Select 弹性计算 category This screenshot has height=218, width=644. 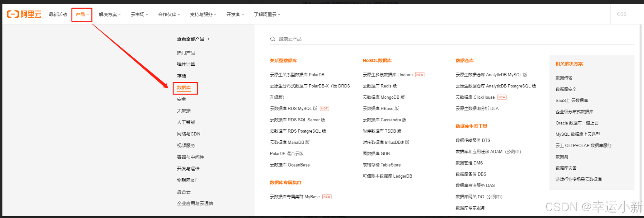186,65
